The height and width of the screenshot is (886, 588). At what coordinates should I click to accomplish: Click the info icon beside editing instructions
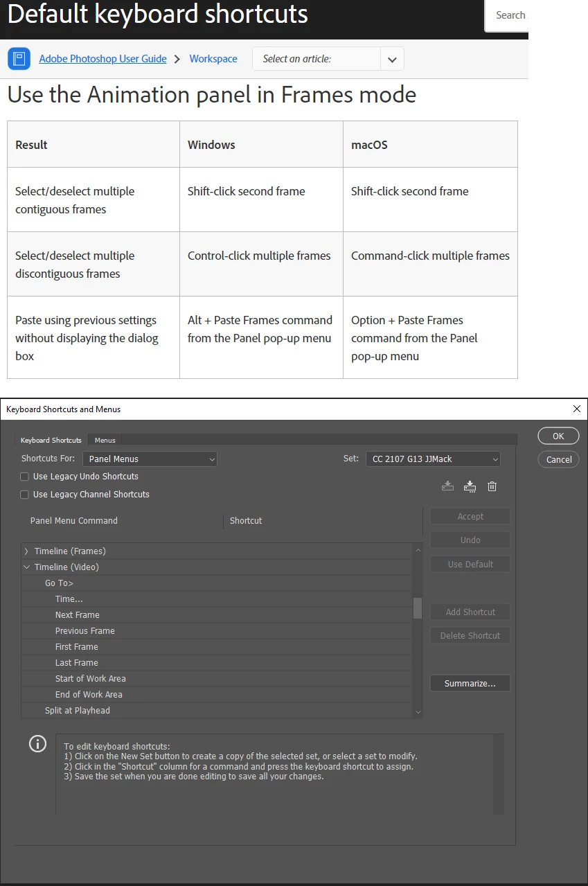pos(37,744)
